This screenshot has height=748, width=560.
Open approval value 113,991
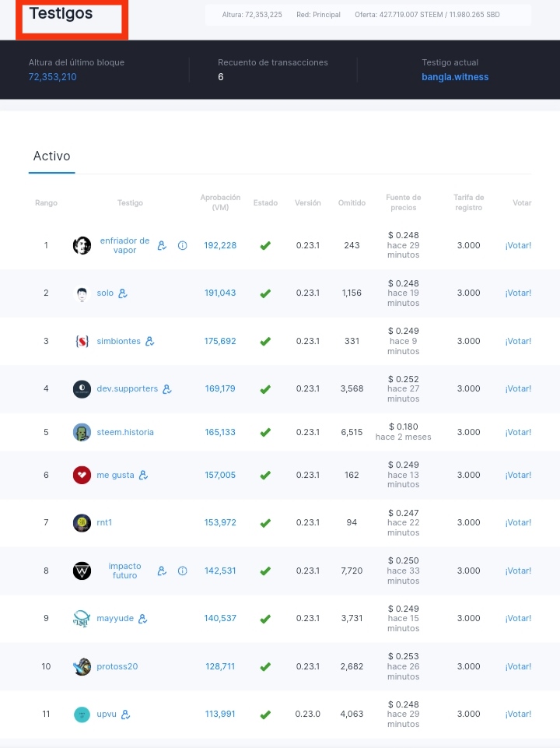pyautogui.click(x=220, y=714)
